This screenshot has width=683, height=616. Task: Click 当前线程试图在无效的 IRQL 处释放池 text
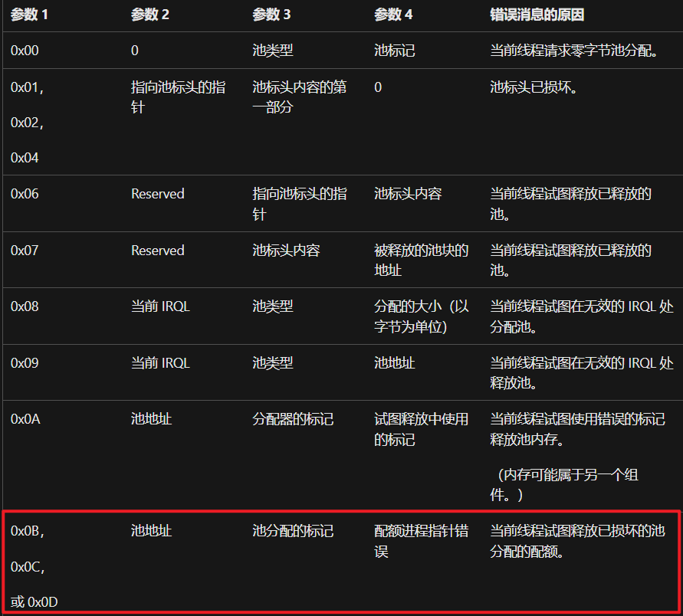[582, 373]
